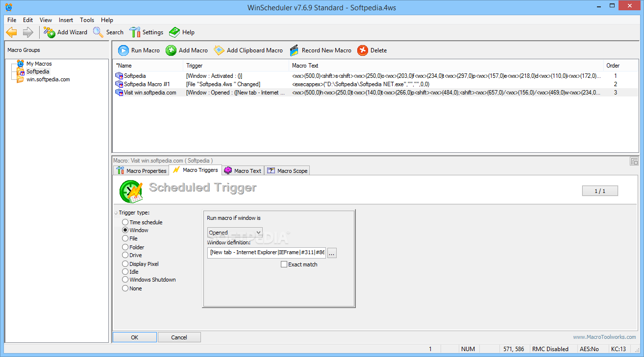The height and width of the screenshot is (357, 644).
Task: Select the Window trigger type
Action: click(x=125, y=230)
